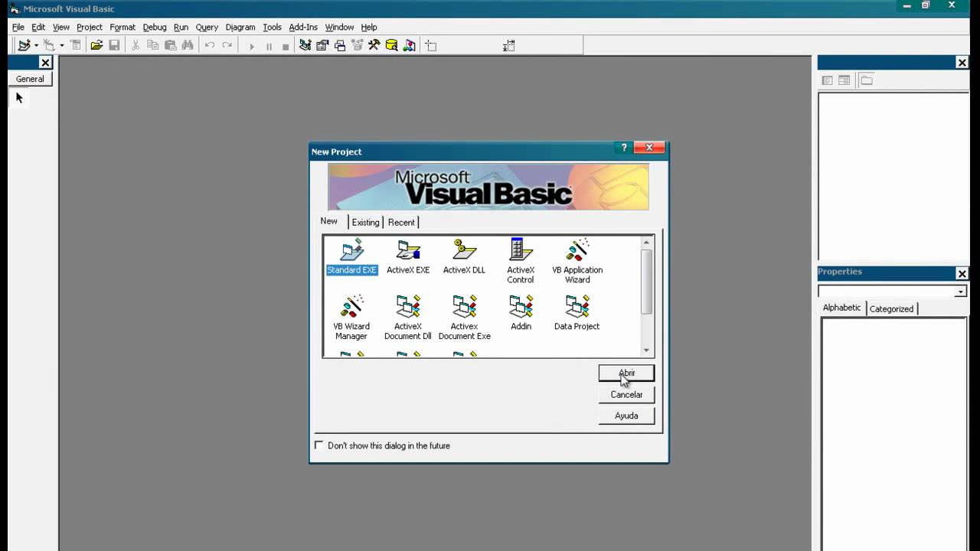This screenshot has height=551, width=980.
Task: Click scroll-down arrow in project list
Action: (647, 350)
